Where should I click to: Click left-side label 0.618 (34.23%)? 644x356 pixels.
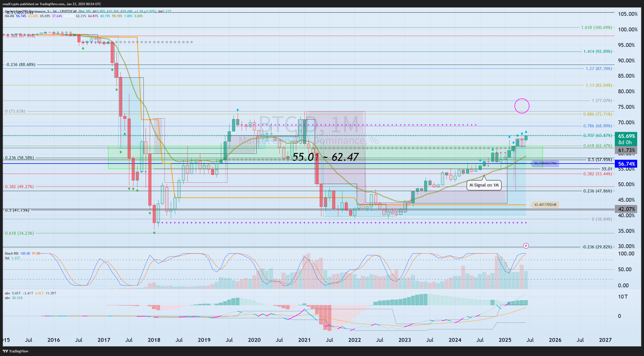tap(20, 233)
